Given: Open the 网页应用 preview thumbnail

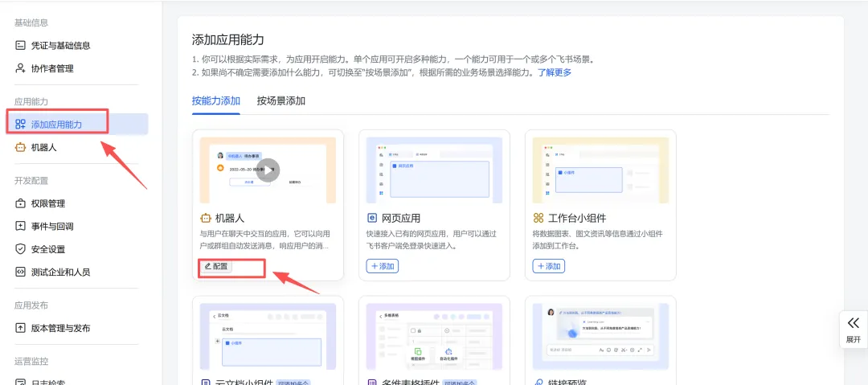Looking at the screenshot, I should [434, 170].
